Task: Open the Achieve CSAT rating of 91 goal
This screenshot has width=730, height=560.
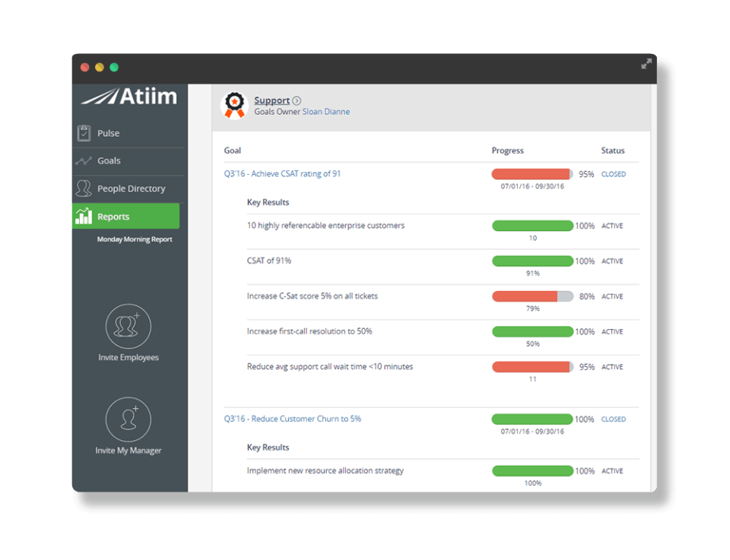Action: 282,174
